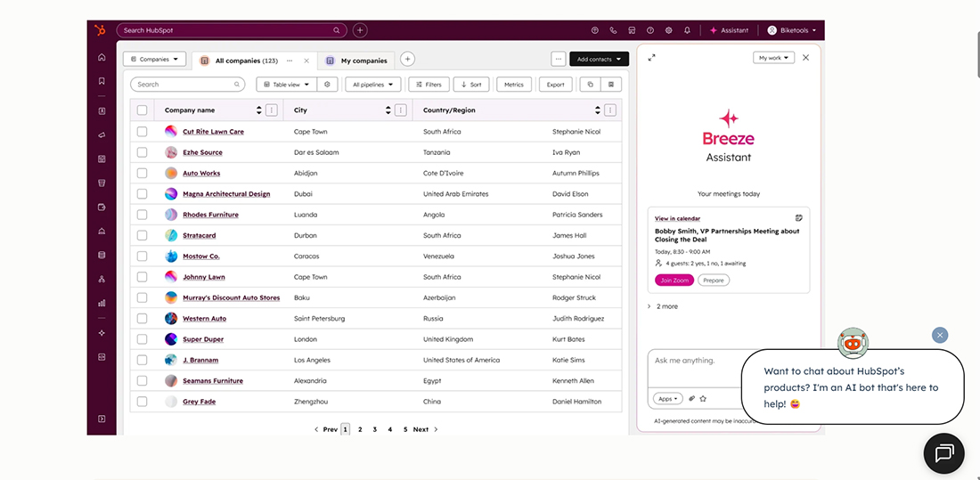The image size is (980, 480).
Task: Check the Auto Works row checkbox
Action: coord(142,173)
